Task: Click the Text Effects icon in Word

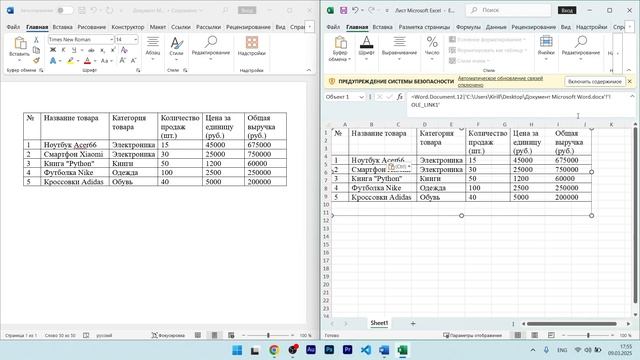Action: [53, 60]
